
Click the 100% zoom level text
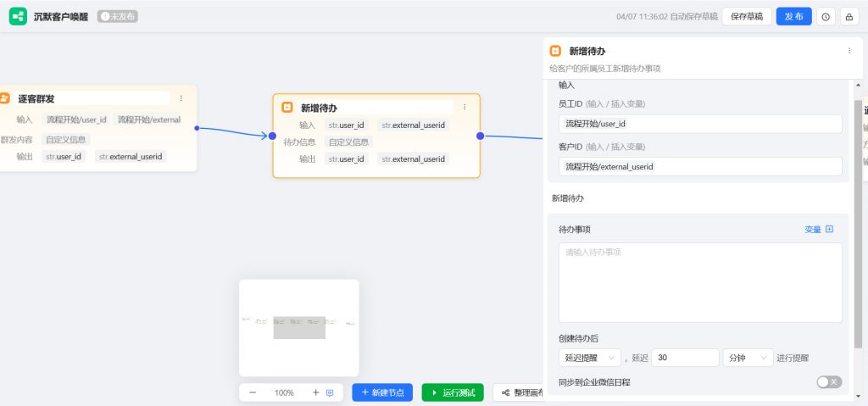pos(284,392)
